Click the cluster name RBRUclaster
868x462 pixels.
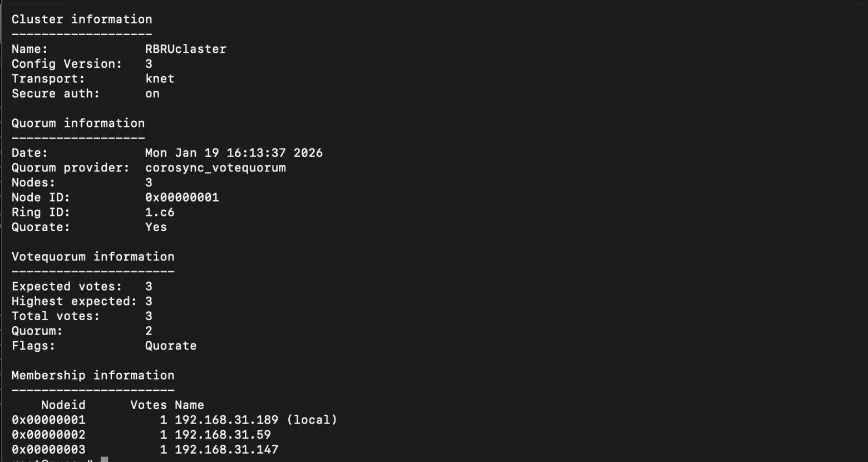point(185,49)
